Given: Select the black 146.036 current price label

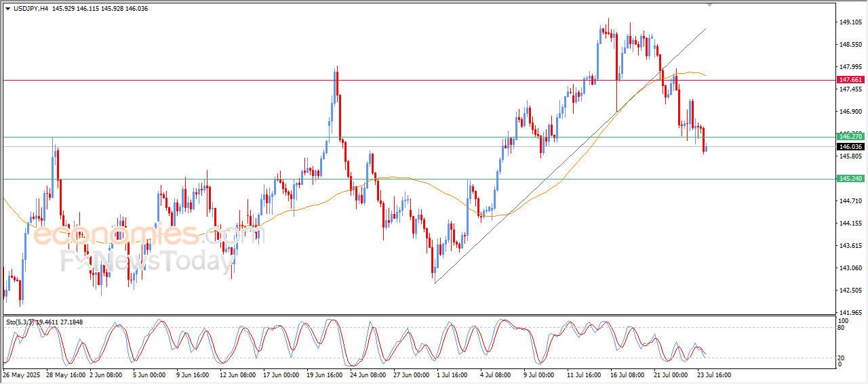Looking at the screenshot, I should 850,146.
